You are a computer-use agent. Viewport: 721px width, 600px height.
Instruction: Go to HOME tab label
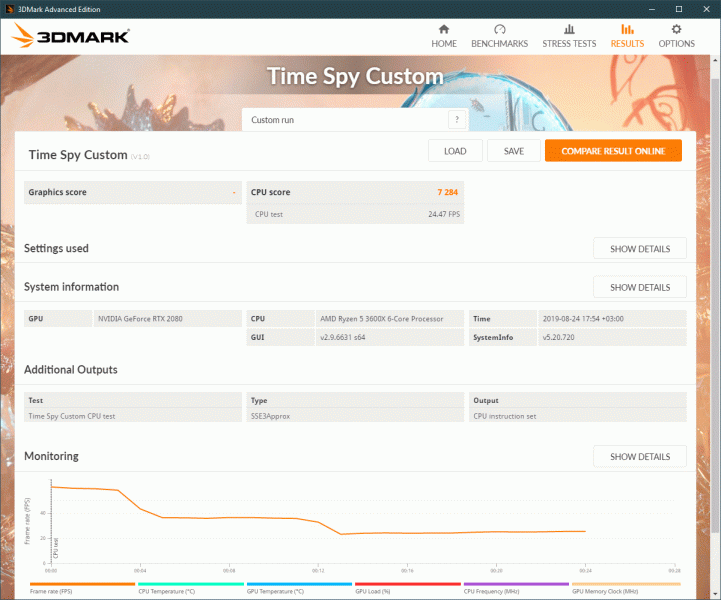[444, 44]
